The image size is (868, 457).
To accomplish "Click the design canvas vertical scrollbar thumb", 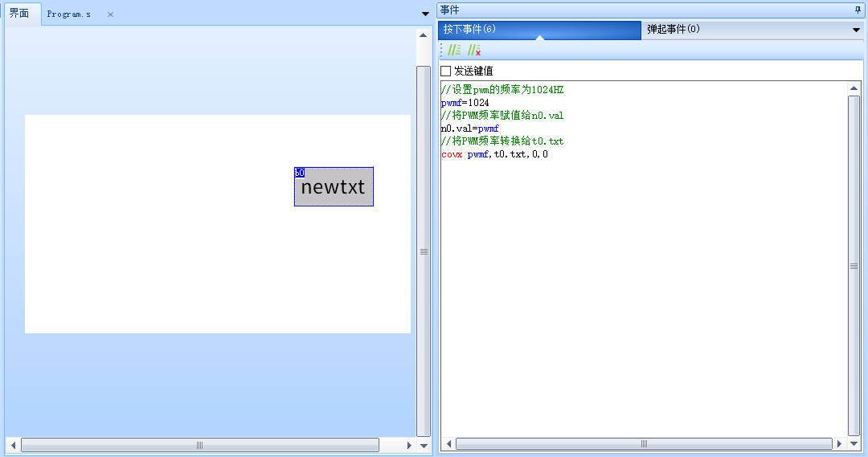I will click(x=423, y=251).
